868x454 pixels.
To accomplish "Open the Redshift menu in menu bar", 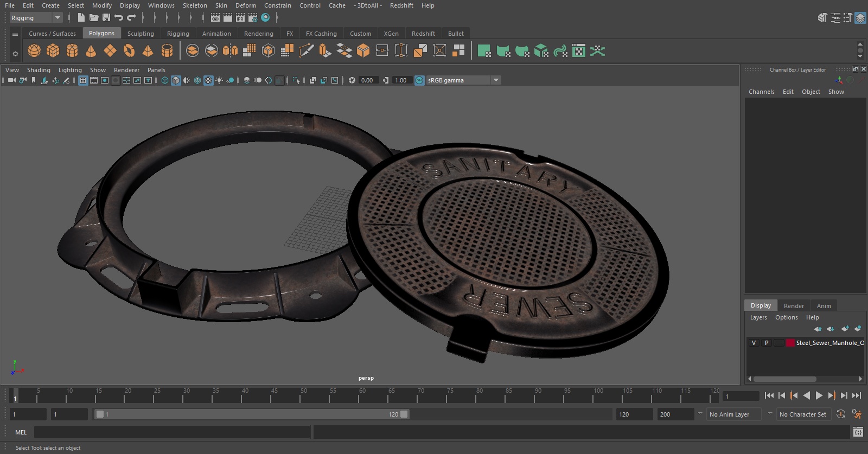I will point(401,5).
